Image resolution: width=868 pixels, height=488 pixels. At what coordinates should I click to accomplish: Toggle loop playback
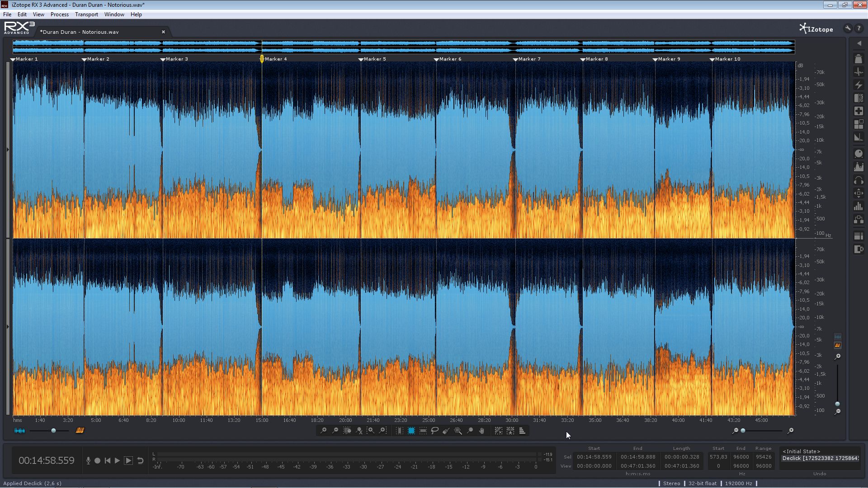140,460
